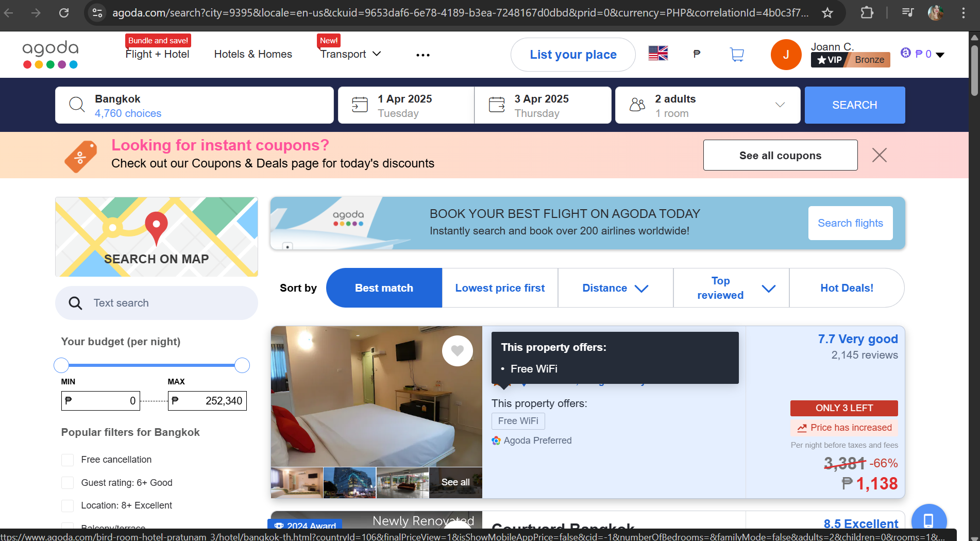Image resolution: width=980 pixels, height=541 pixels.
Task: Click the guests people icon
Action: point(637,105)
